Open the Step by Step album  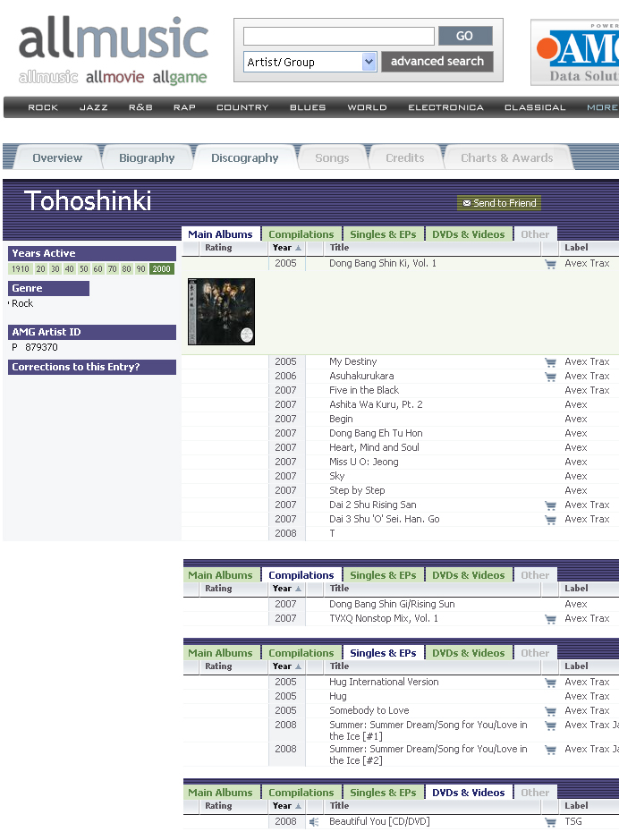point(357,491)
